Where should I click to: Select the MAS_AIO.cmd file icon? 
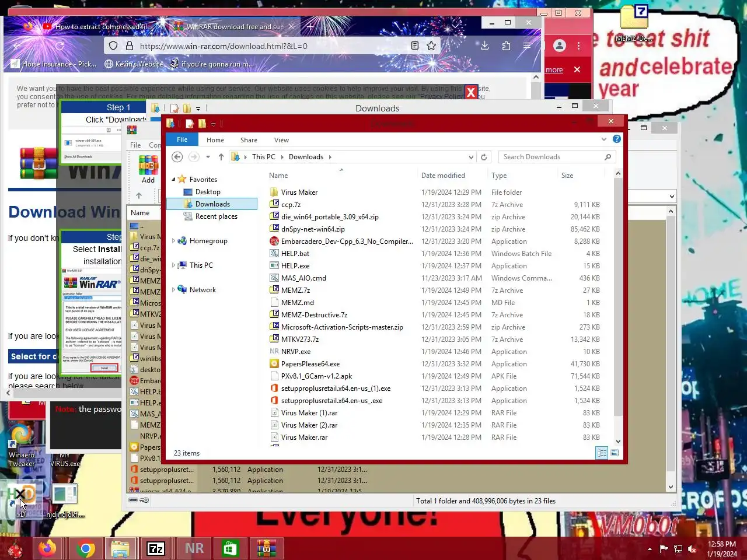click(274, 278)
